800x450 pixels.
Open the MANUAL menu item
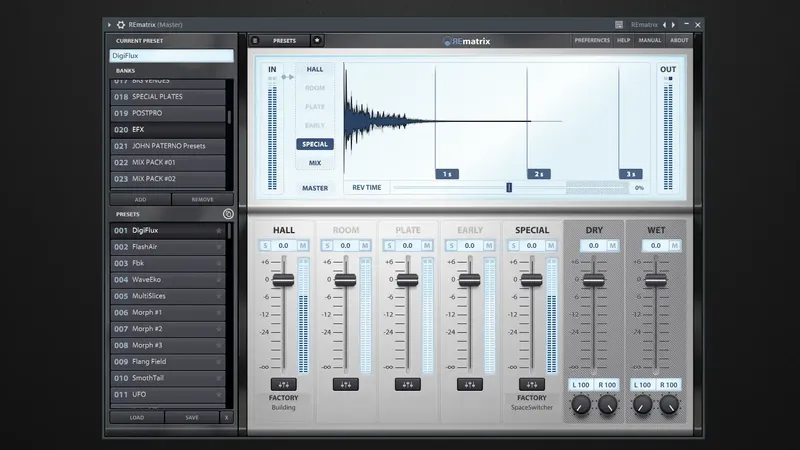point(649,40)
